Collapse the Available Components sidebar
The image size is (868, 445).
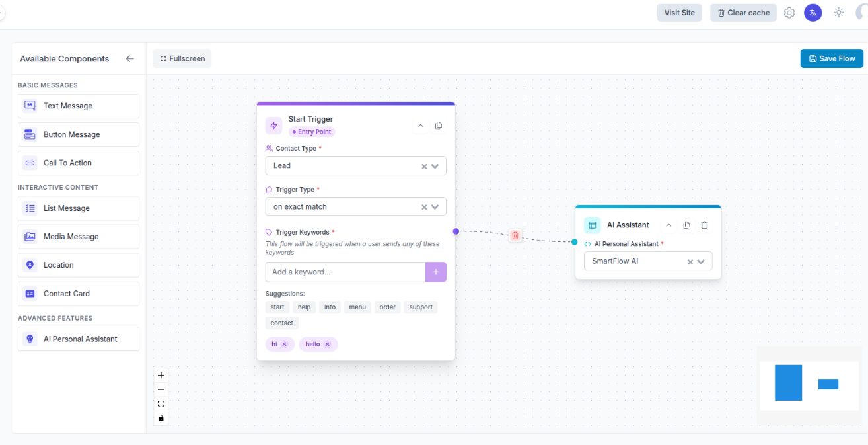pyautogui.click(x=129, y=58)
